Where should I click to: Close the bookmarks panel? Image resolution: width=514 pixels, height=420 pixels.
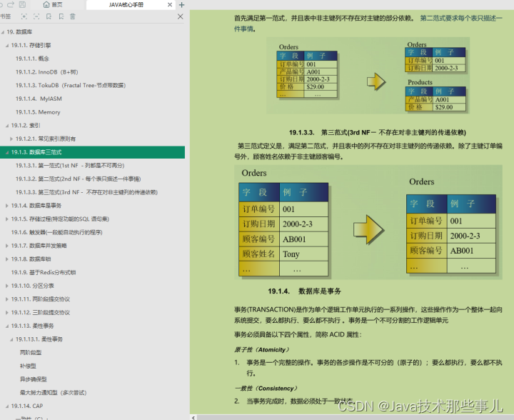[181, 16]
